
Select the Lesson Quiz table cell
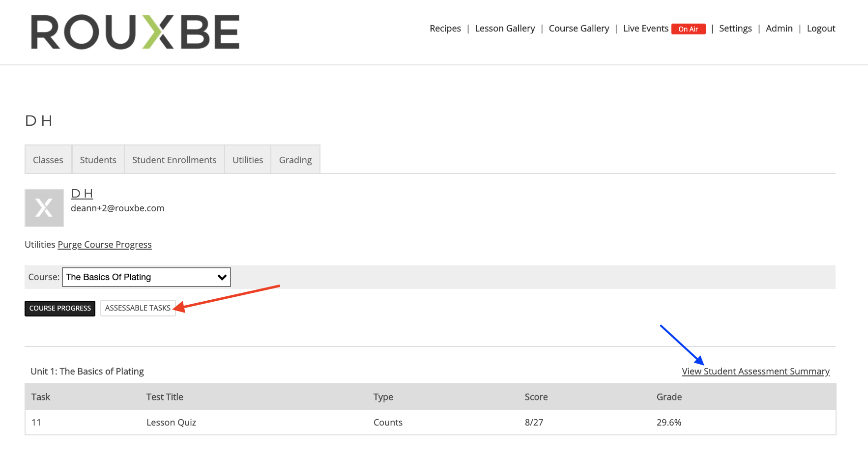(171, 423)
